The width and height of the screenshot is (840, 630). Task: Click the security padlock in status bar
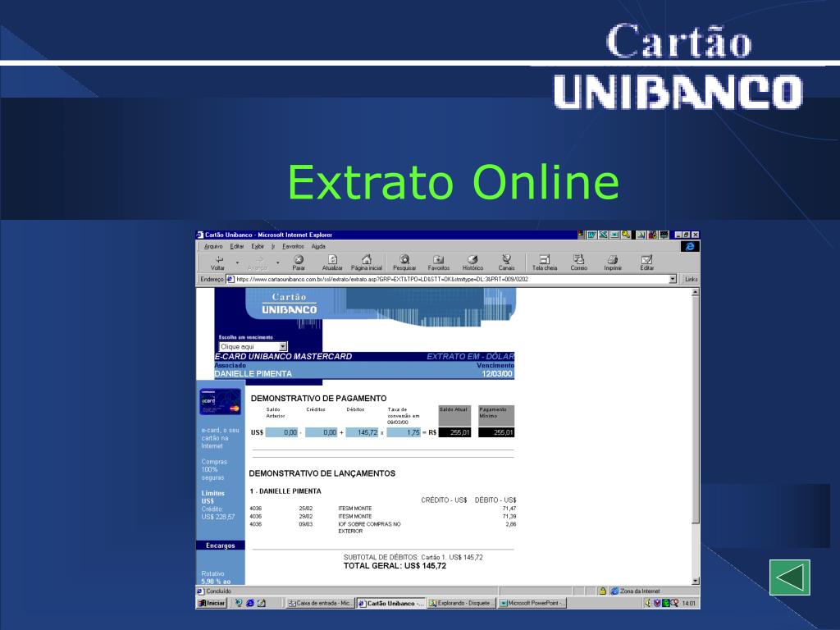(603, 591)
